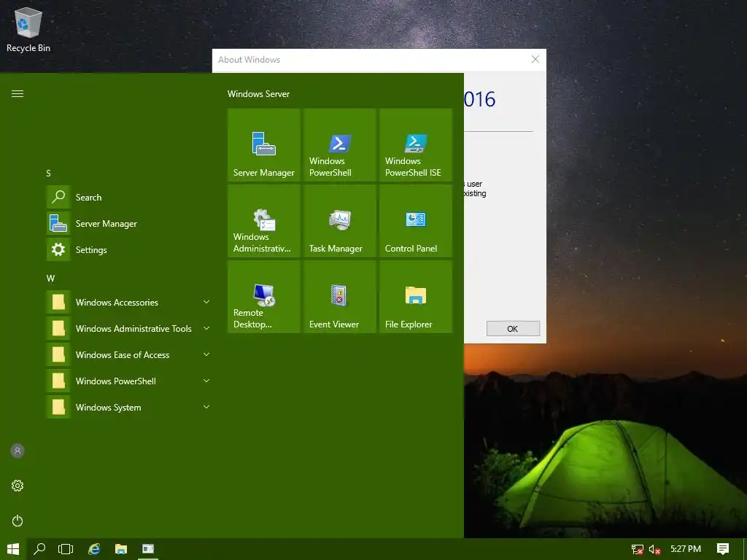Click the Windows Server tile group title
Screen dimensions: 747x560
point(258,94)
